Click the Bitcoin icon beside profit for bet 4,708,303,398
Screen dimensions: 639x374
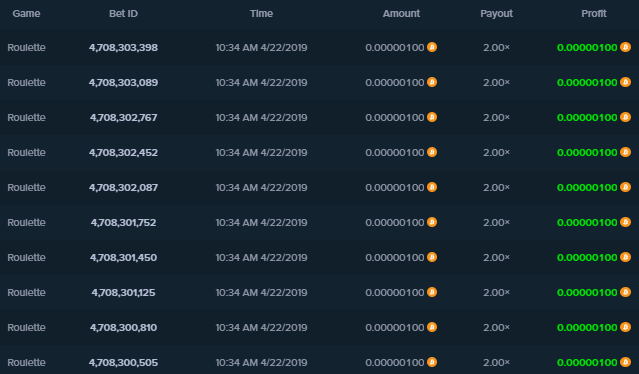click(626, 47)
